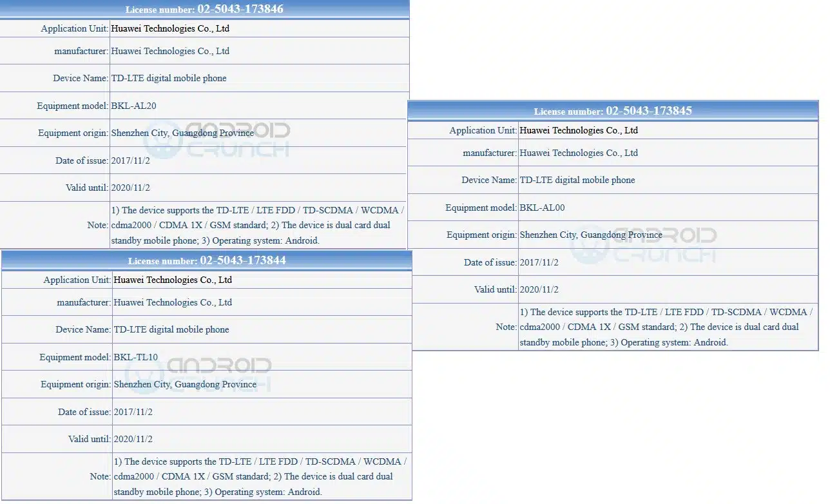This screenshot has height=504, width=830.
Task: Click the Note text in license 173844 table
Action: (260, 476)
